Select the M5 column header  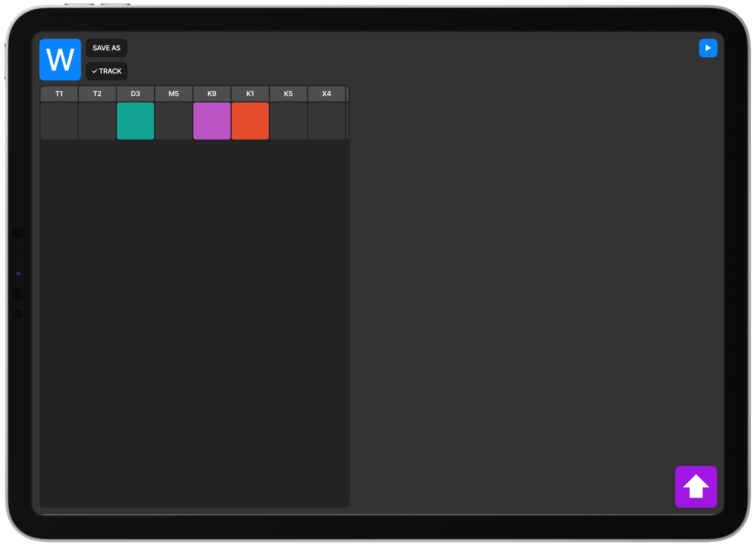point(174,94)
